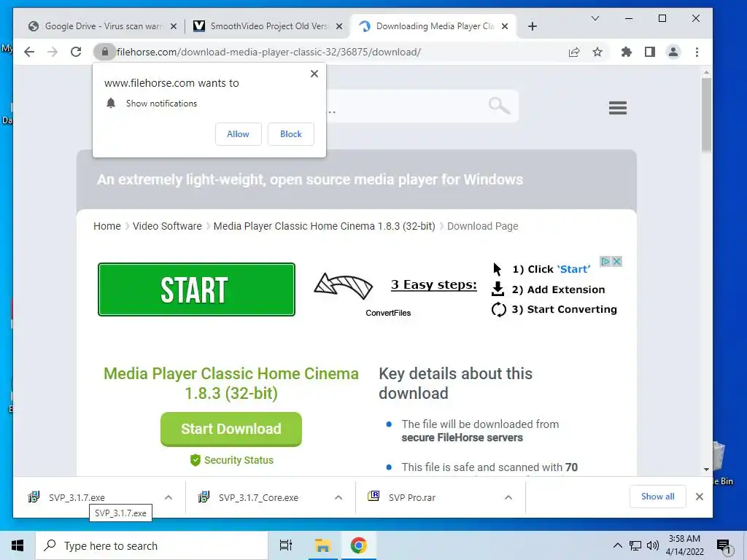
Task: Click the forward navigation arrow
Action: pyautogui.click(x=53, y=52)
